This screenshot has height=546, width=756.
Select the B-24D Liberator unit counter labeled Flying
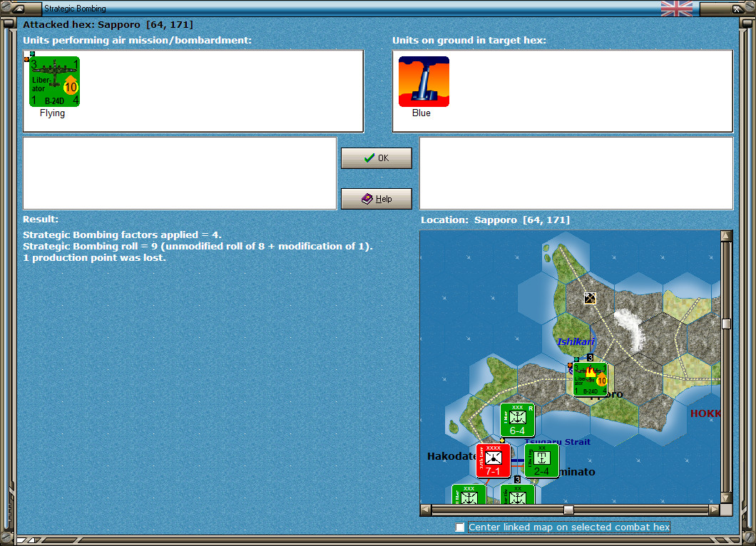click(x=54, y=81)
